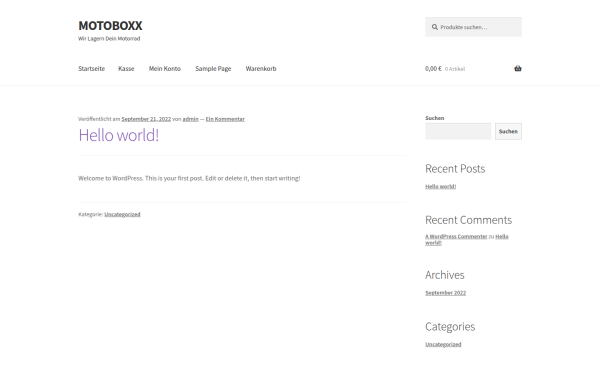
Task: Open the Kasse menu item
Action: (126, 68)
